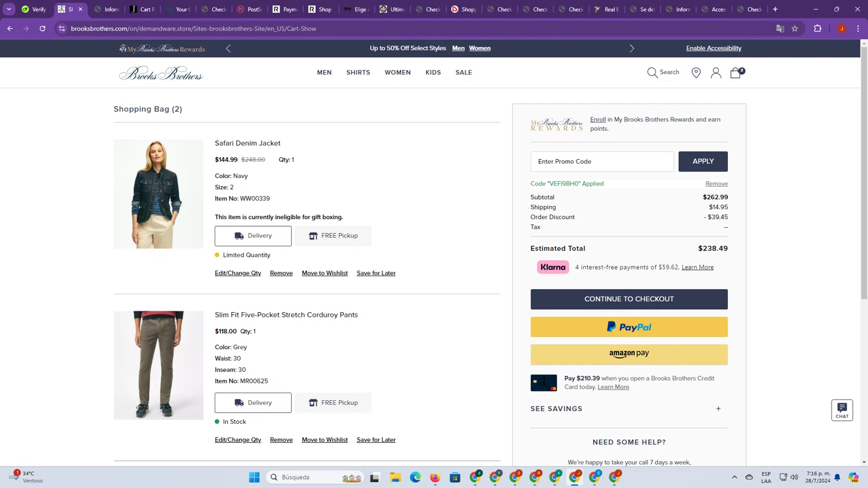Open Corduroy Pants product thumbnail
The height and width of the screenshot is (488, 868).
[159, 365]
